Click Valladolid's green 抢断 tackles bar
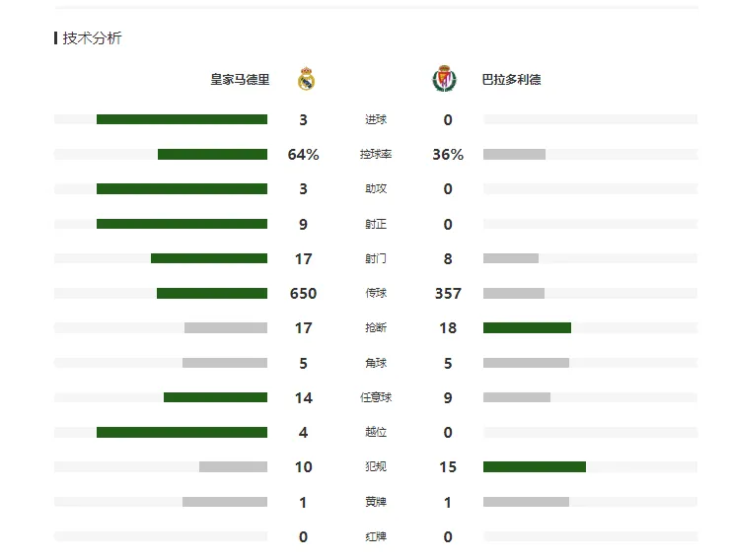Viewport: 729px width, 560px height. (527, 328)
